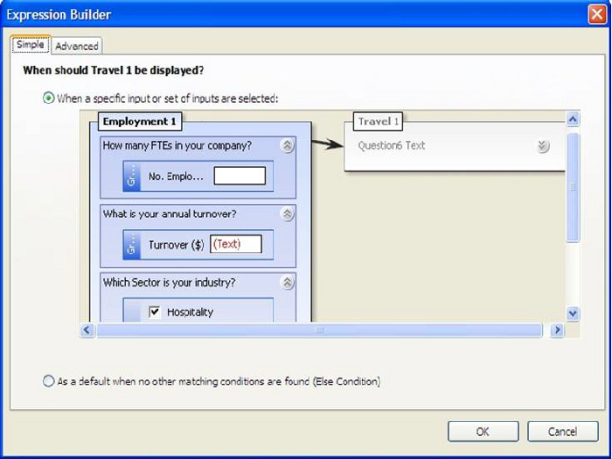Click the Which Sector is your industry text
The image size is (612, 459).
(x=169, y=282)
